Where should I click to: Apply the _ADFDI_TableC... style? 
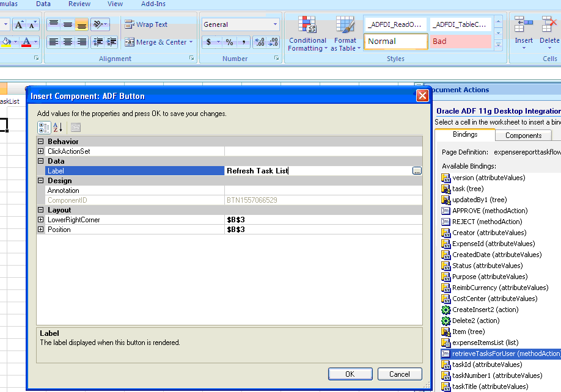click(x=460, y=24)
